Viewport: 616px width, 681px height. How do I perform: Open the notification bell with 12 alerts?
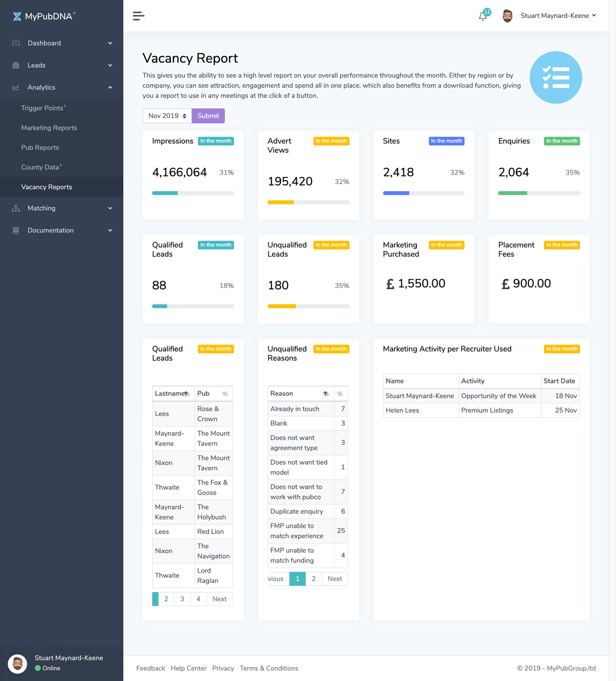pos(482,16)
